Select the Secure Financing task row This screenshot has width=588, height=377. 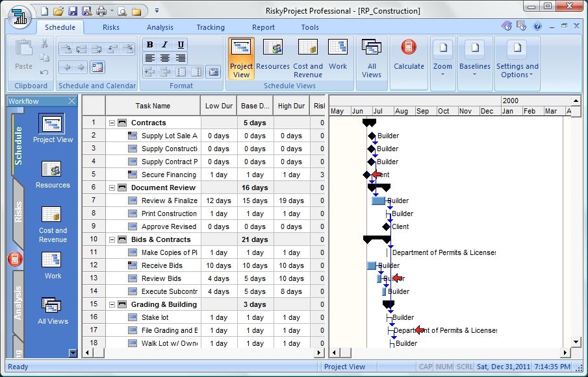tap(203, 175)
